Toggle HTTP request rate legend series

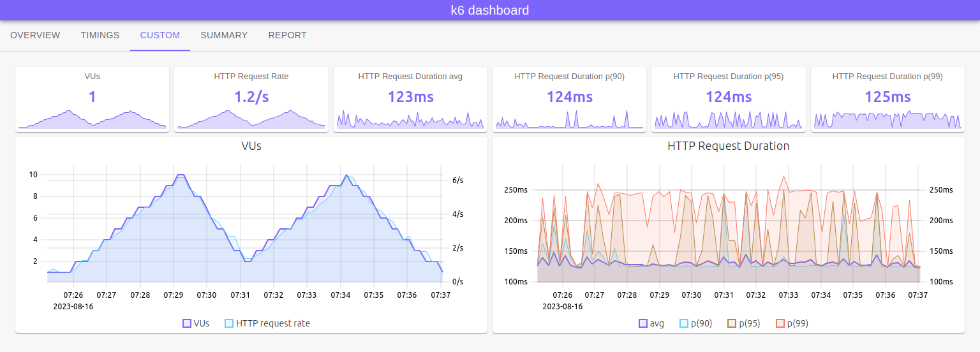(x=267, y=323)
